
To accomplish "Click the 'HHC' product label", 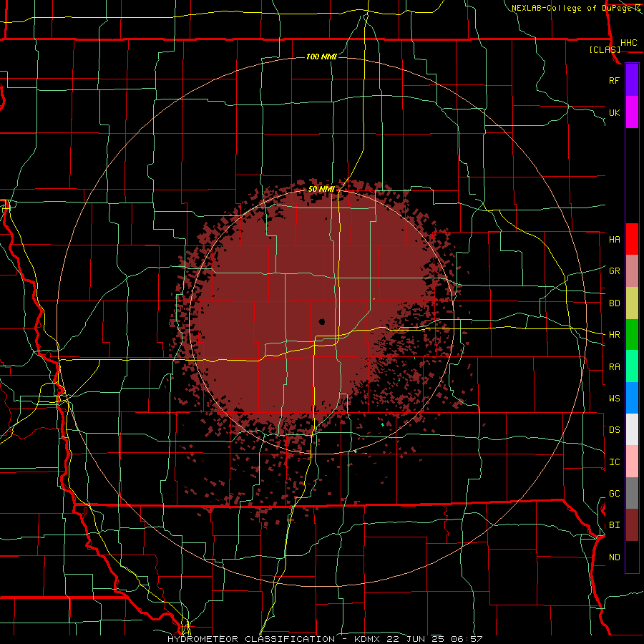I will coord(628,43).
